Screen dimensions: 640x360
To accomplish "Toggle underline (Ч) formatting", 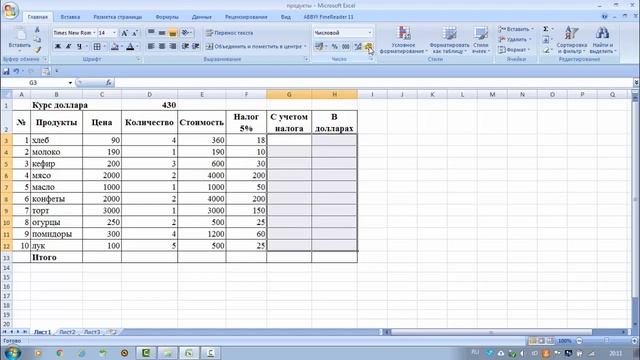I will (79, 47).
